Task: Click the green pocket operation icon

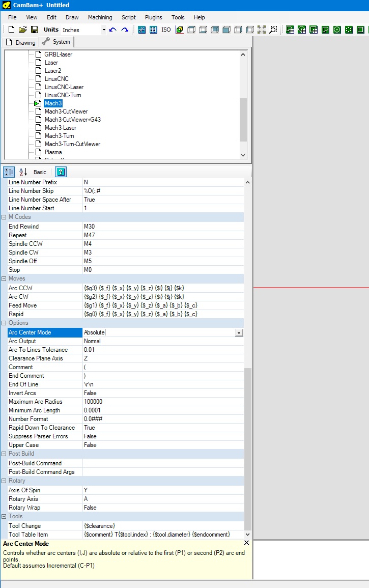Action: [x=325, y=30]
